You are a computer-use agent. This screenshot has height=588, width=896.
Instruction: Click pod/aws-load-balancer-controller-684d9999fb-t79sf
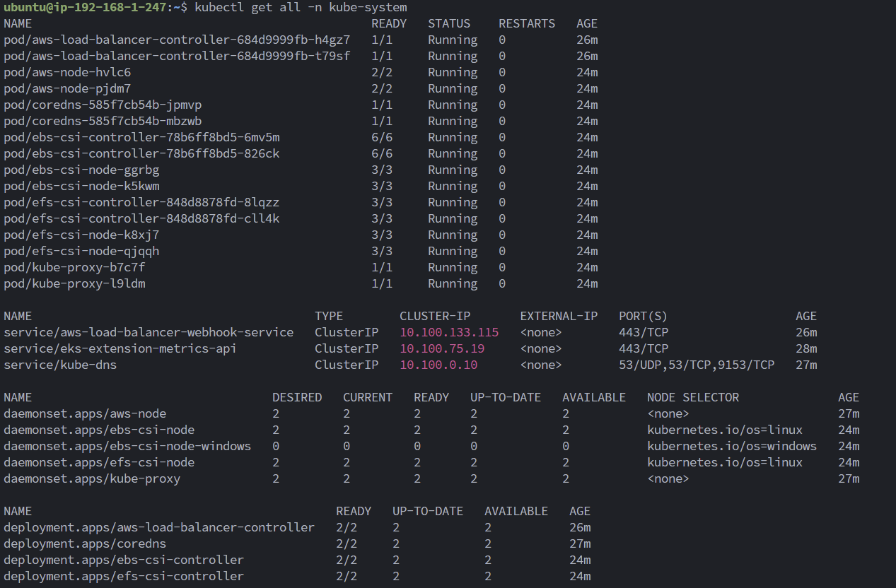click(x=177, y=56)
